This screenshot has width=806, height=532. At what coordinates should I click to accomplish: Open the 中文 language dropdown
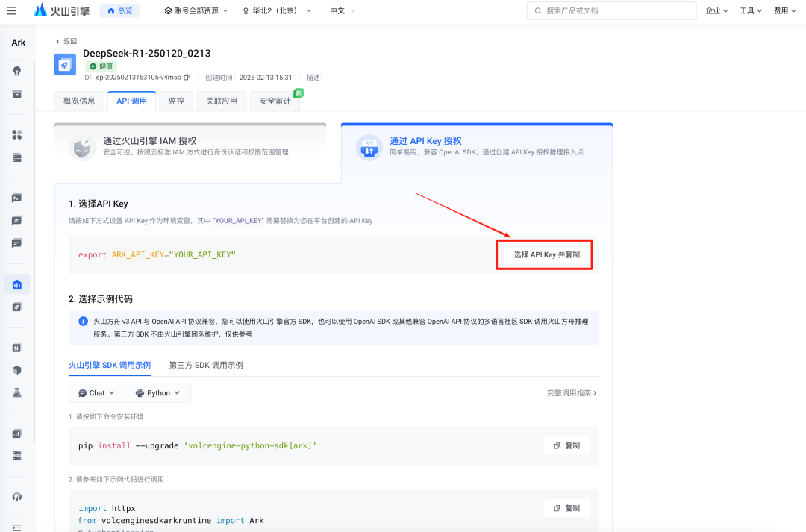tap(343, 10)
